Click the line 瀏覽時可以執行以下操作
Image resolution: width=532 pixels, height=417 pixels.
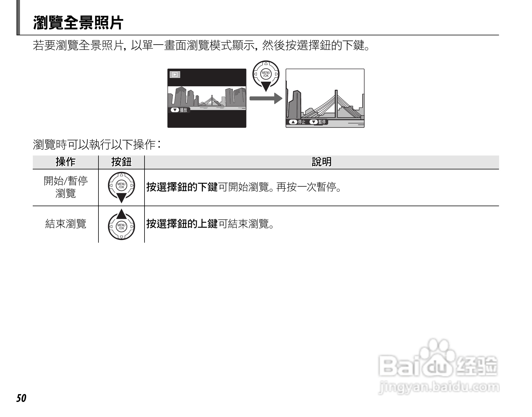97,145
